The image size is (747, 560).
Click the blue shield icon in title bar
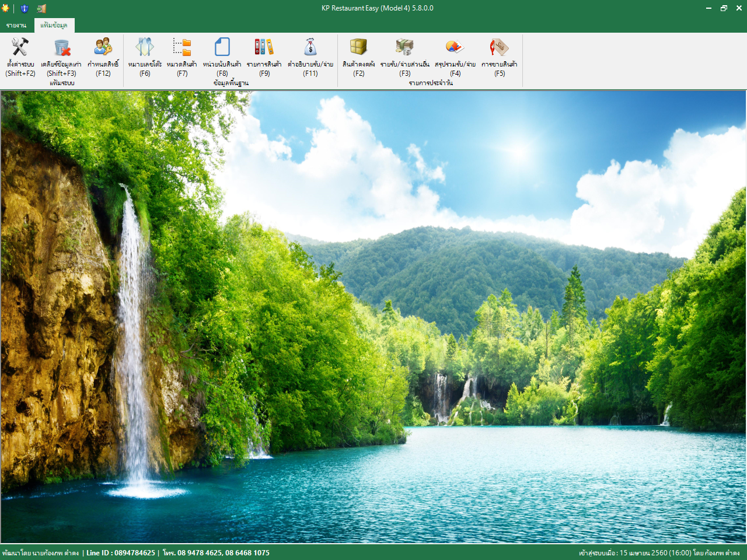(x=25, y=8)
